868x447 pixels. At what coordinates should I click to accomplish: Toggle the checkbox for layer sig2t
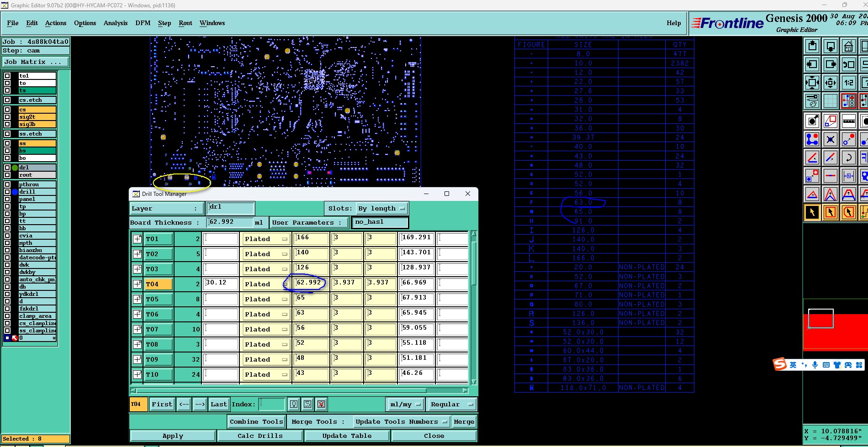(x=7, y=117)
